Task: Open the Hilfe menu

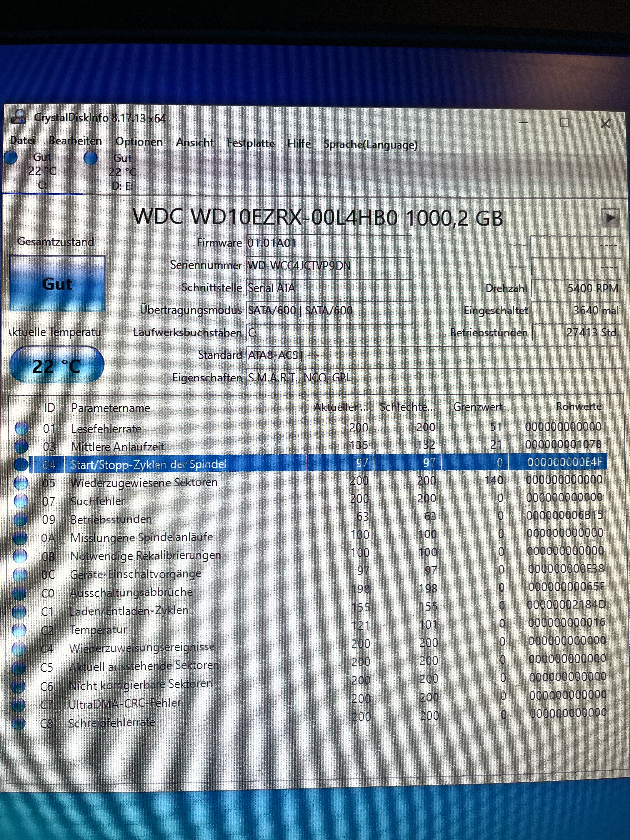Action: click(x=299, y=144)
